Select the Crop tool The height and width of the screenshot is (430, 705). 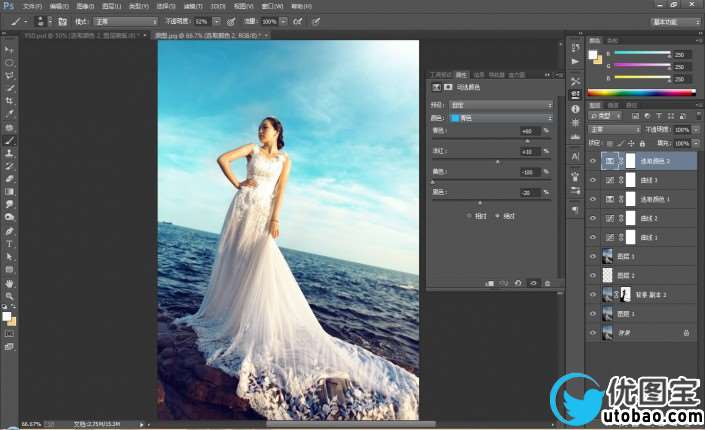pyautogui.click(x=9, y=101)
